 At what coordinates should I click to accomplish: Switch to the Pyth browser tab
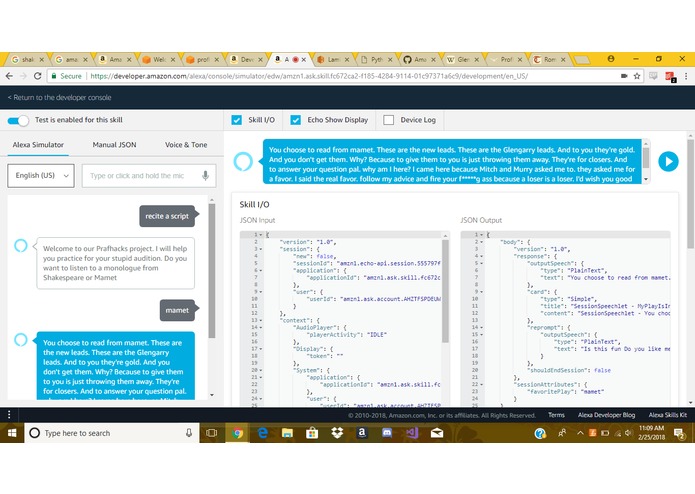376,59
